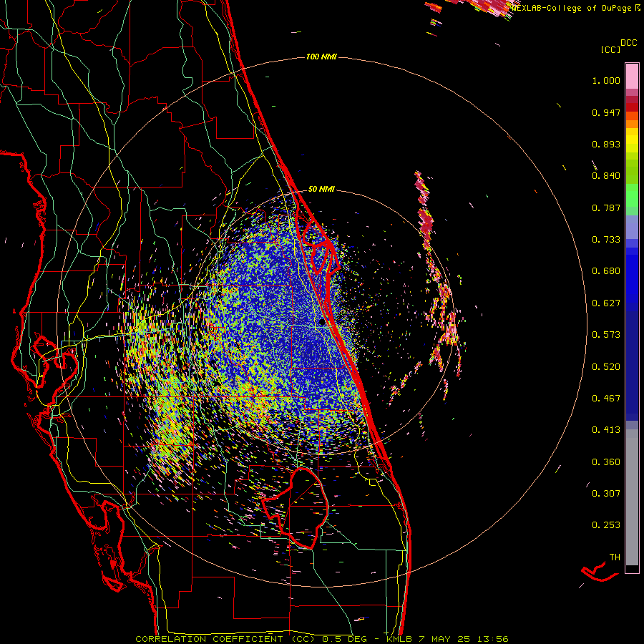Viewport: 644px width, 644px height.
Task: Click the light pink top segment of color bar
Action: pos(632,76)
